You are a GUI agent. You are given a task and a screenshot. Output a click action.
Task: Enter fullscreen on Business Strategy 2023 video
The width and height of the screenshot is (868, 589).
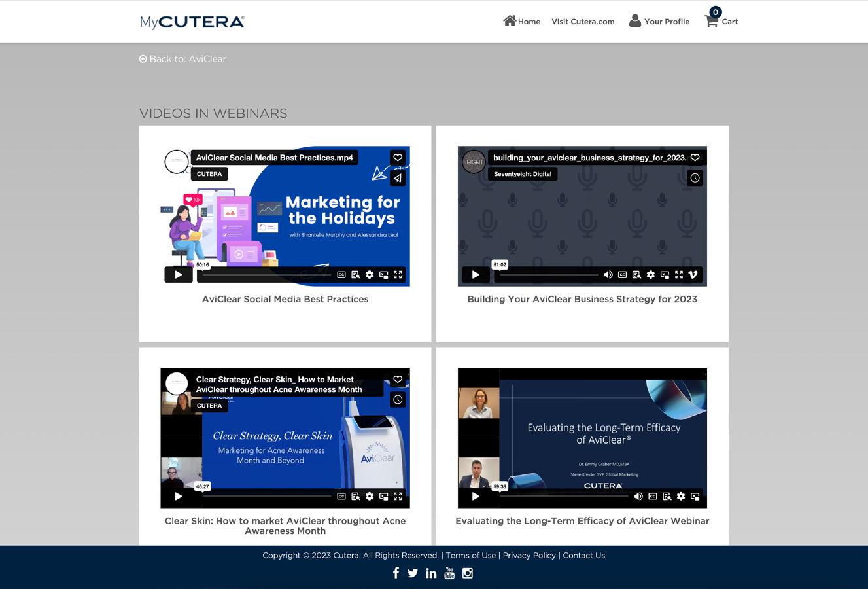[679, 275]
